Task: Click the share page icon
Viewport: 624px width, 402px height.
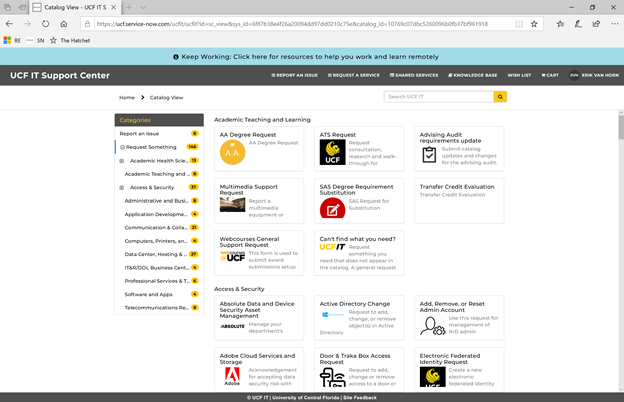Action: point(596,24)
